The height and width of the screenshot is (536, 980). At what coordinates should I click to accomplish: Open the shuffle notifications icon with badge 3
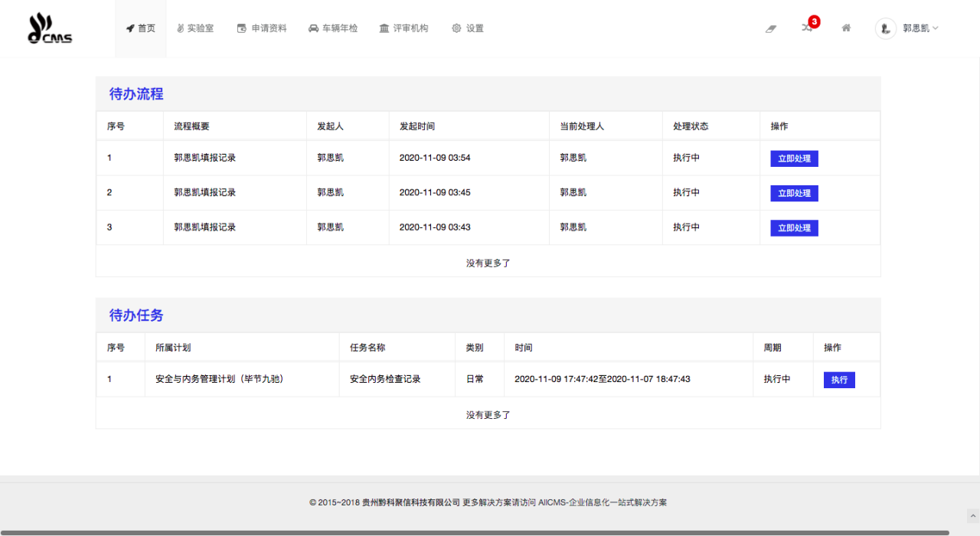click(x=807, y=28)
